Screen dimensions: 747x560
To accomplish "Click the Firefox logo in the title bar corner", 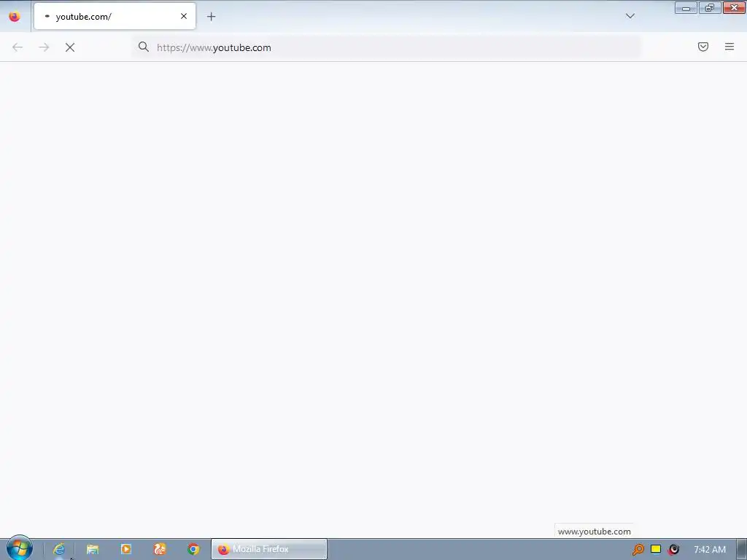I will [x=15, y=17].
